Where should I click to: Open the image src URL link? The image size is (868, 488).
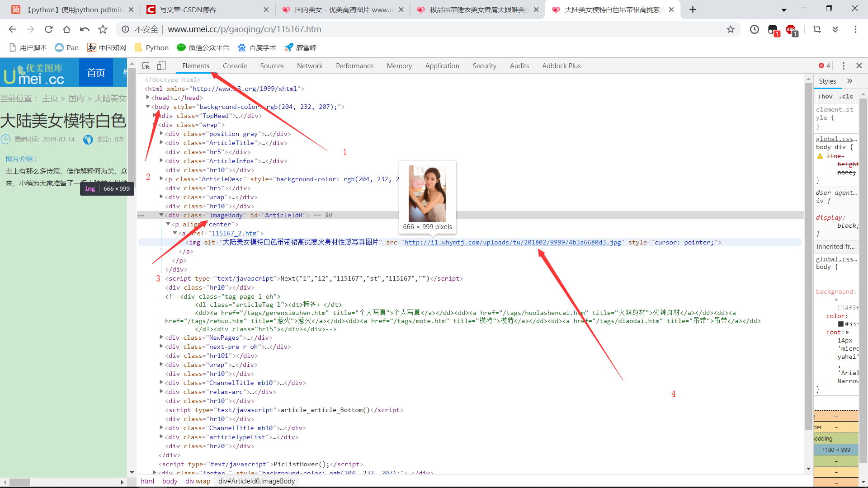pos(513,242)
